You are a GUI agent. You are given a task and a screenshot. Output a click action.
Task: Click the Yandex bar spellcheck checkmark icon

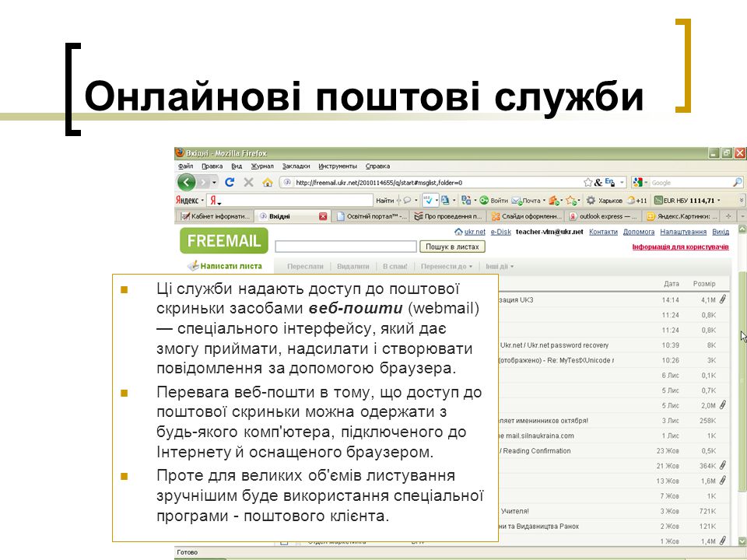pyautogui.click(x=429, y=201)
